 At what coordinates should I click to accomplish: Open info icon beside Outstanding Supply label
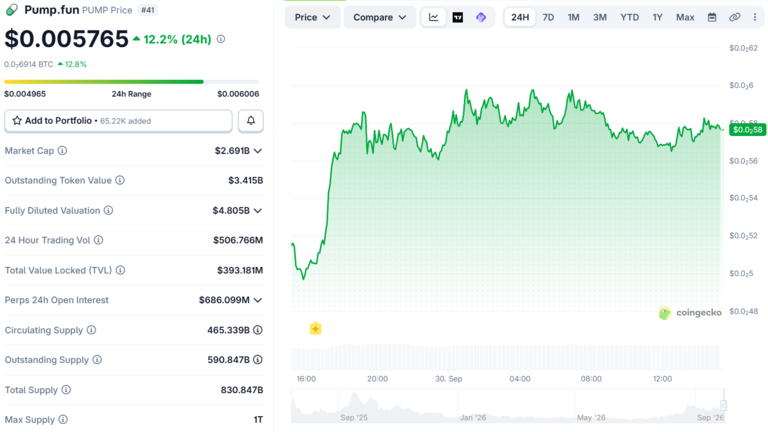click(x=97, y=360)
